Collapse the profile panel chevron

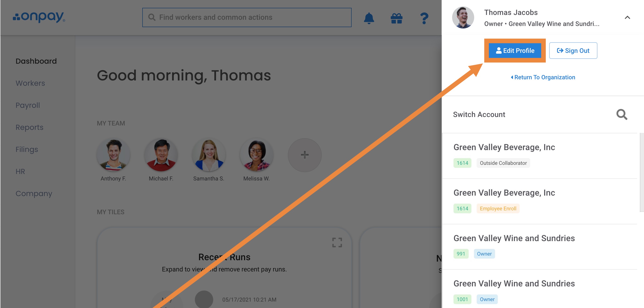[x=627, y=17]
